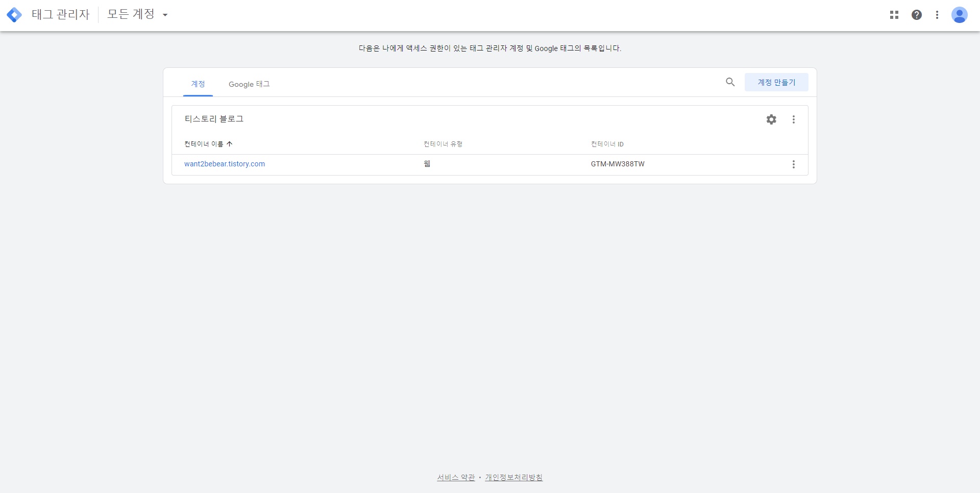Click the GTM-MW388TW container ID
Image resolution: width=980 pixels, height=493 pixels.
click(x=618, y=164)
